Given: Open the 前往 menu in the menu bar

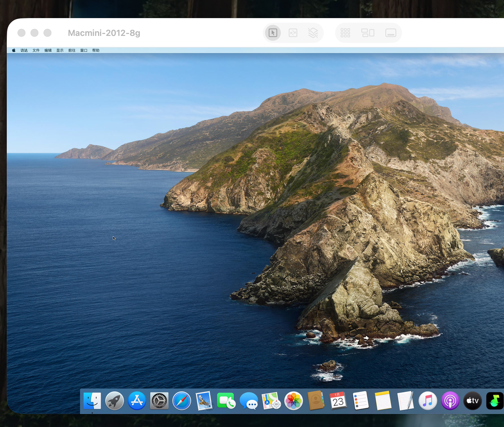Looking at the screenshot, I should point(72,50).
